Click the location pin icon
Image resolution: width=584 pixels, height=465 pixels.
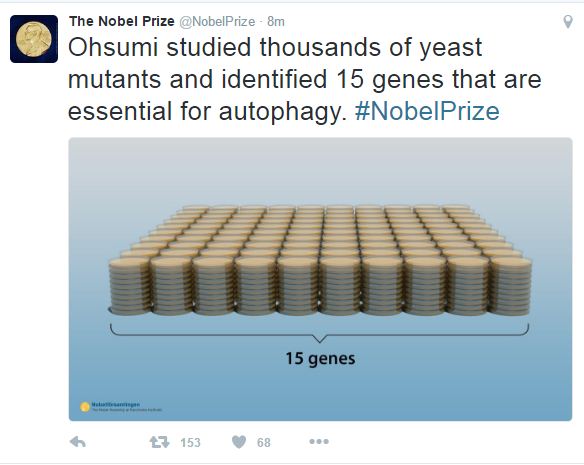point(568,22)
